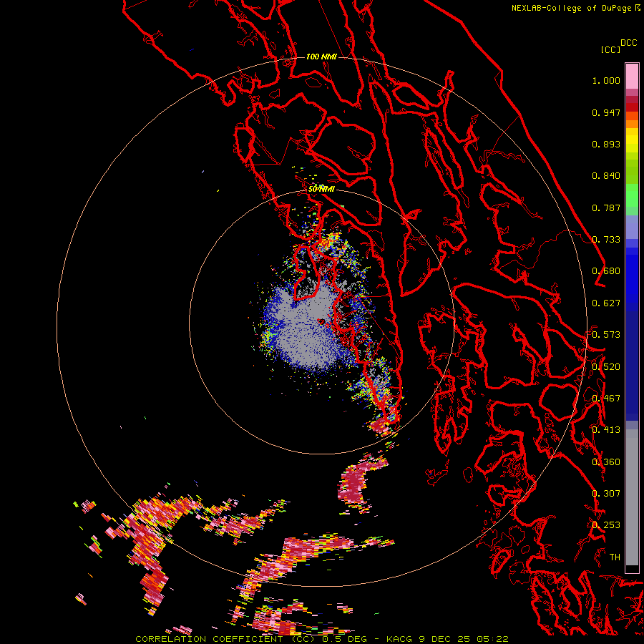Click the "TH" threshold label on scale

[x=615, y=557]
